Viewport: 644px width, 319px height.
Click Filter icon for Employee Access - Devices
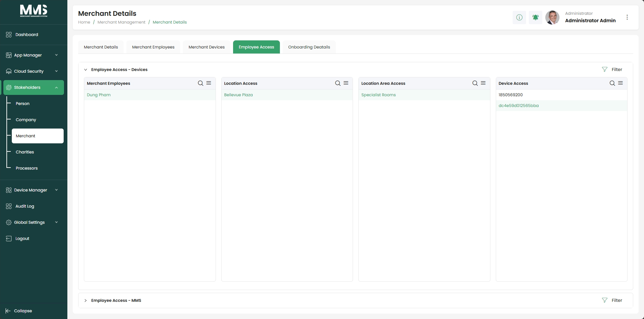click(605, 69)
